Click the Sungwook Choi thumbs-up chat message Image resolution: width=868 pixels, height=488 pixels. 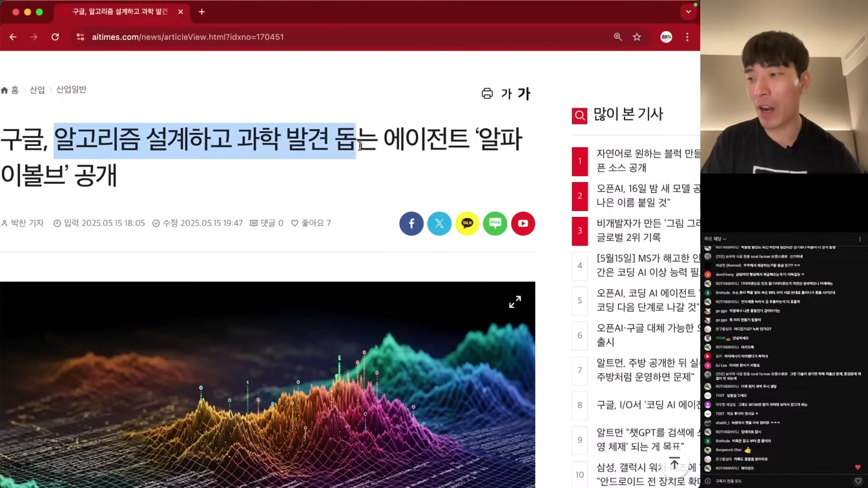tap(734, 450)
